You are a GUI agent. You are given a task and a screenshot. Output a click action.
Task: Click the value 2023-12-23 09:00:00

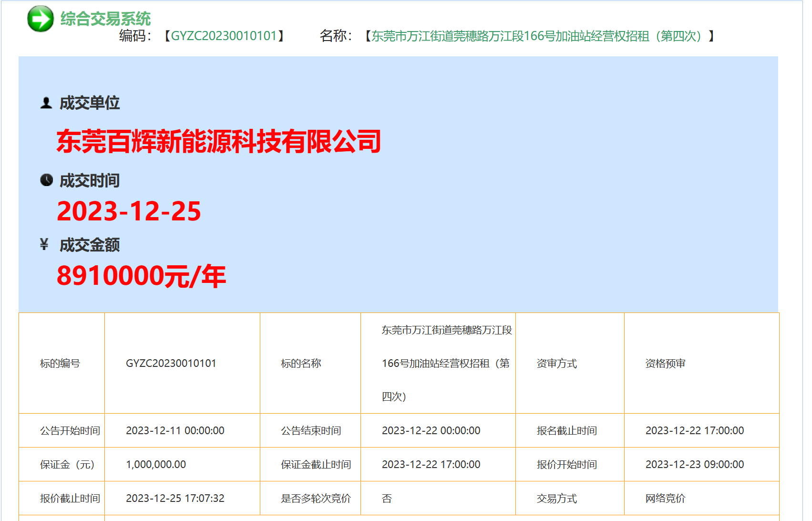pyautogui.click(x=695, y=465)
